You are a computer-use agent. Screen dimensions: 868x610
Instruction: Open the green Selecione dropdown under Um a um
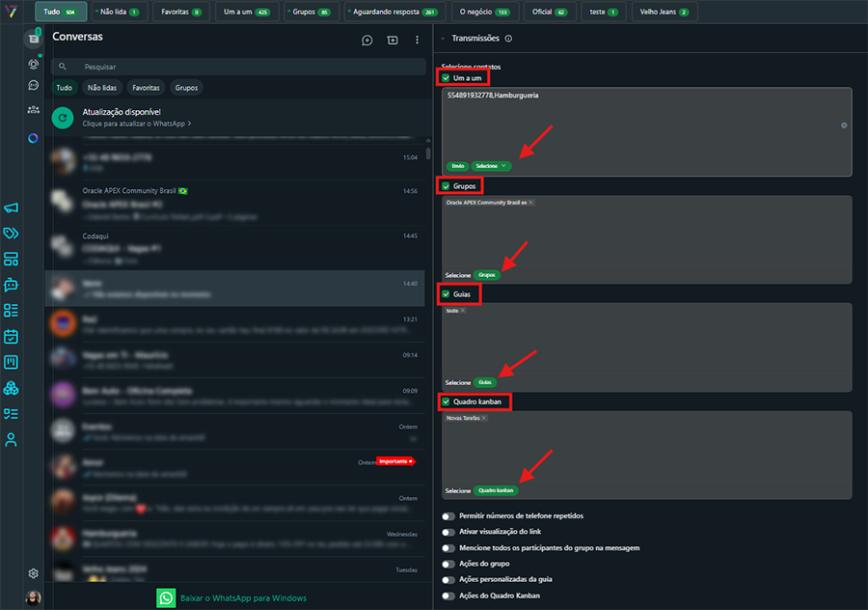pyautogui.click(x=492, y=166)
